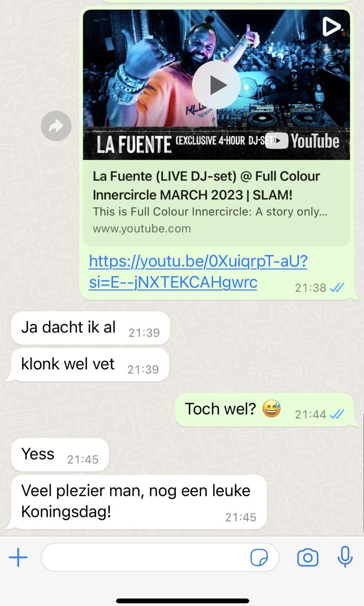Tap the La Fuente video title text
364x606 pixels.
206,185
